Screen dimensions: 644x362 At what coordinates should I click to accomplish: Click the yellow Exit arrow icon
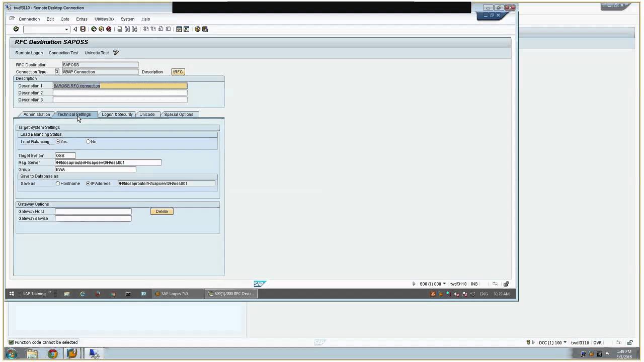pos(101,29)
